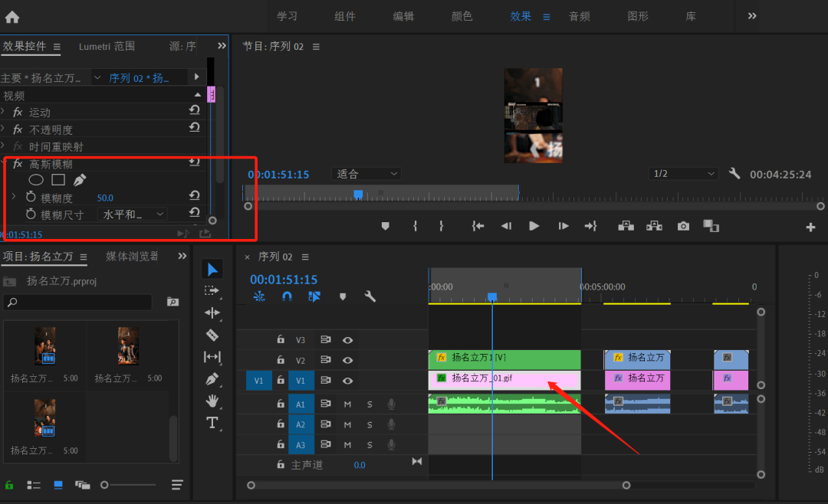
Task: Toggle track lock on V3
Action: click(281, 339)
